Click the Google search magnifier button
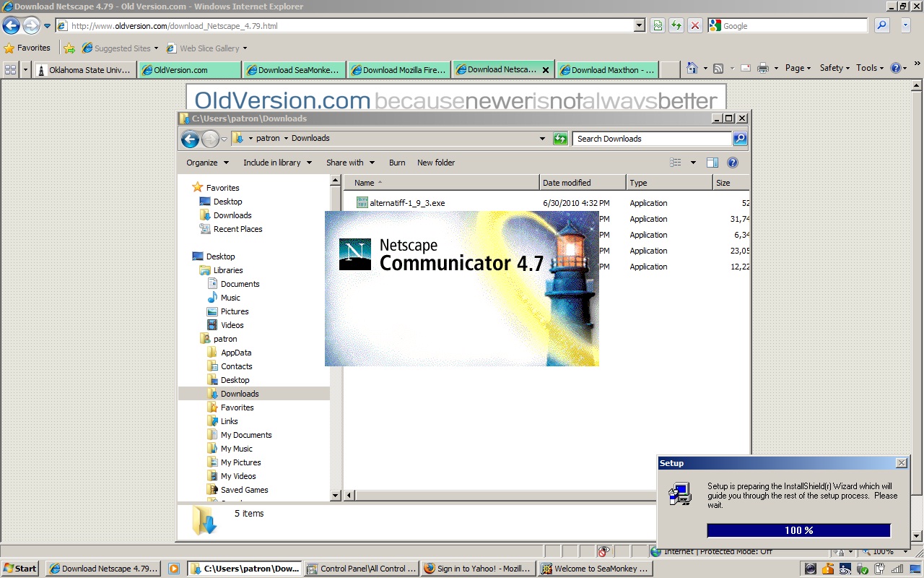 click(x=882, y=26)
